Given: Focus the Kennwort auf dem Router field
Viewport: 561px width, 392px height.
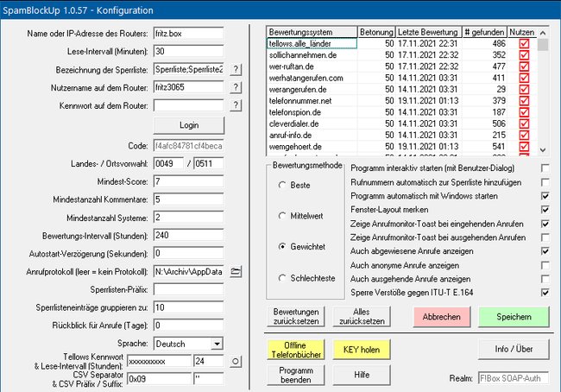Looking at the screenshot, I should pos(188,105).
